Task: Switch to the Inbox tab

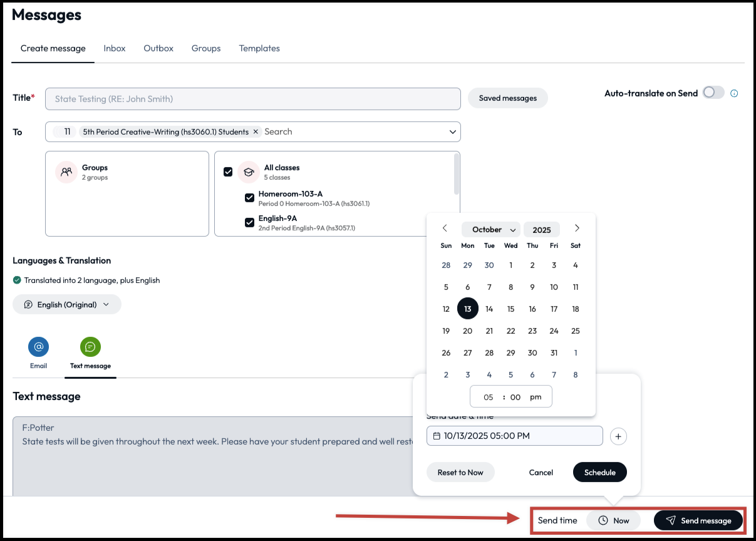Action: coord(115,48)
